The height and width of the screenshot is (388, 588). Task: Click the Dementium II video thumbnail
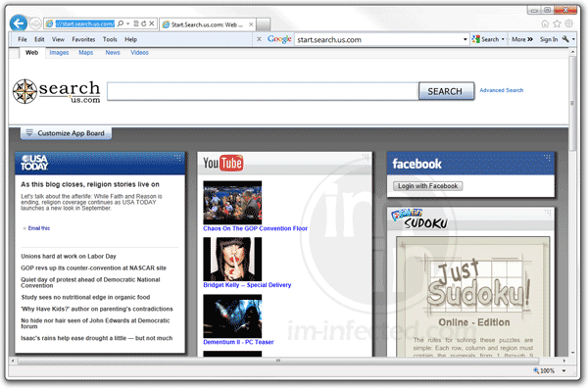pos(232,316)
